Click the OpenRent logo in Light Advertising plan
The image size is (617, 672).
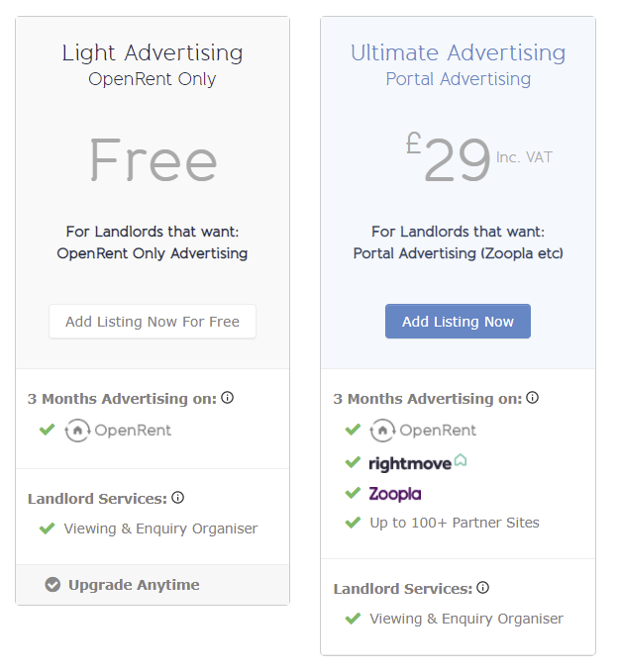click(118, 431)
